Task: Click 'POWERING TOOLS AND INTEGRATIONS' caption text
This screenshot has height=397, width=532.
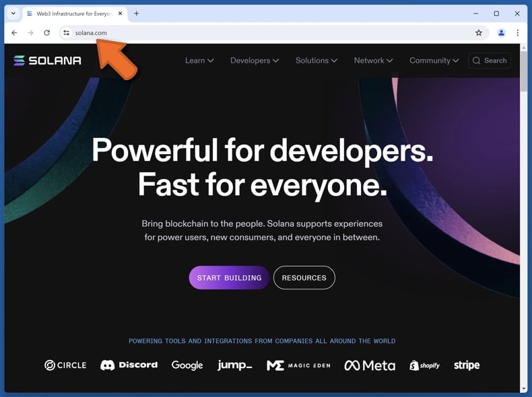Action: [x=262, y=341]
